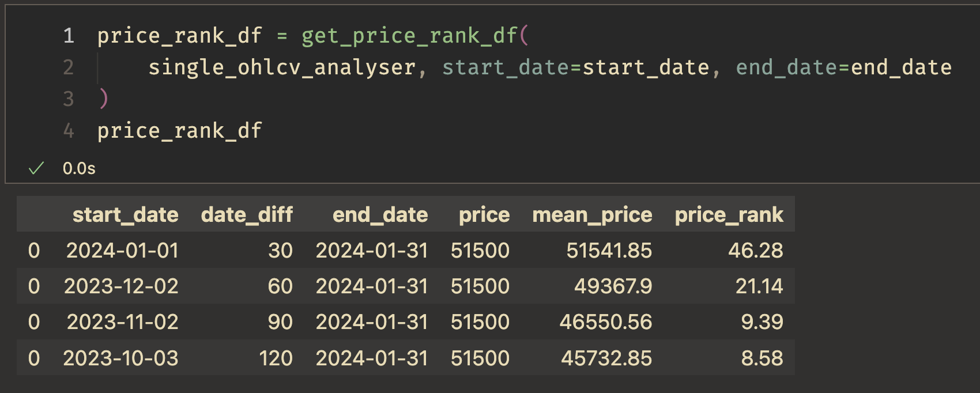Select the mean_price column header
This screenshot has height=393, width=980.
point(592,215)
